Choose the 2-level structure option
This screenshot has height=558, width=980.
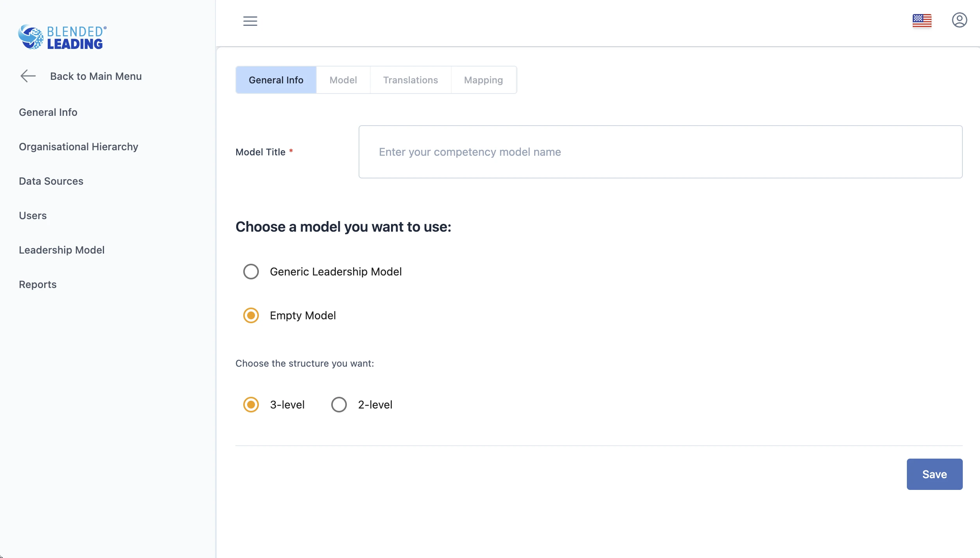(x=339, y=405)
